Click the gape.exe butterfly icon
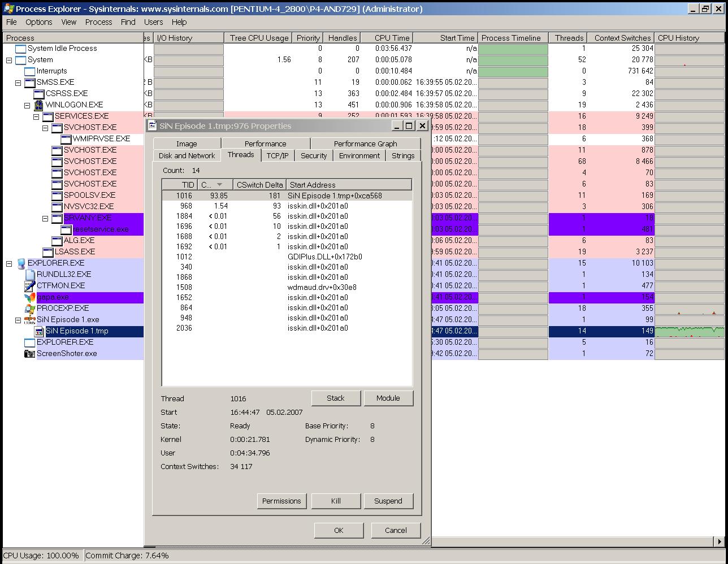The image size is (728, 564). tap(30, 297)
